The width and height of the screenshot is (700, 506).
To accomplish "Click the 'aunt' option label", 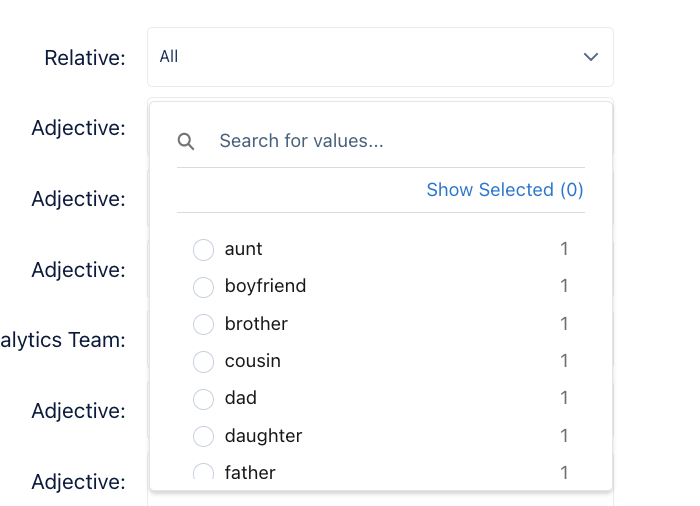I will coord(244,249).
